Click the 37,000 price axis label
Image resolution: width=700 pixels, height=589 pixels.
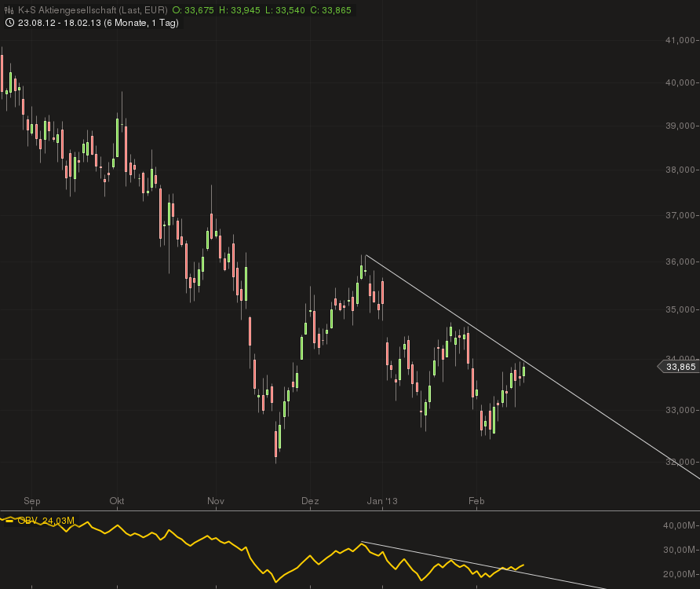click(x=680, y=215)
